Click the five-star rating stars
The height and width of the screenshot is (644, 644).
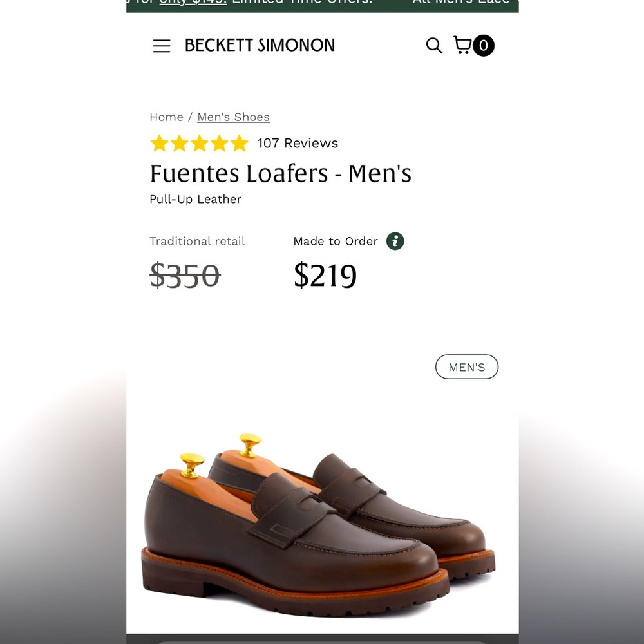tap(199, 144)
